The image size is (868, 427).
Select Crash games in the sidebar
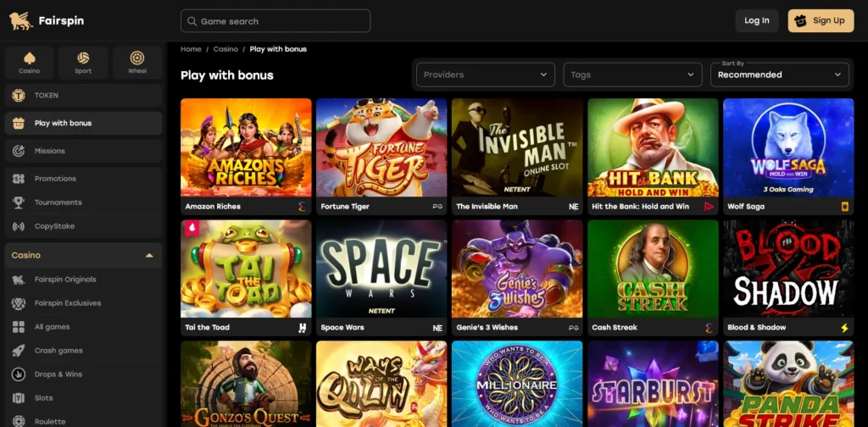(83, 351)
